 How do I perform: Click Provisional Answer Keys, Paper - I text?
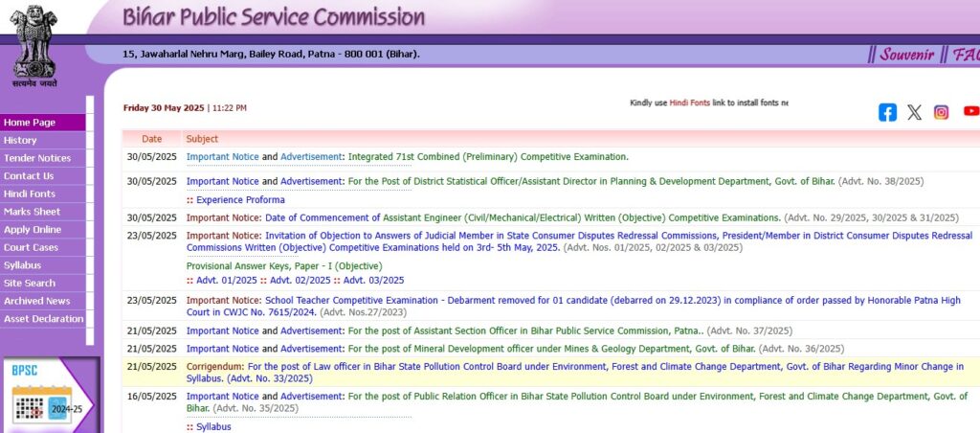284,266
